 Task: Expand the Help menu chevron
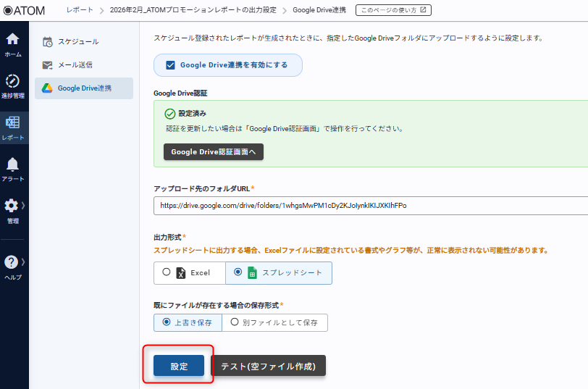coord(23,262)
